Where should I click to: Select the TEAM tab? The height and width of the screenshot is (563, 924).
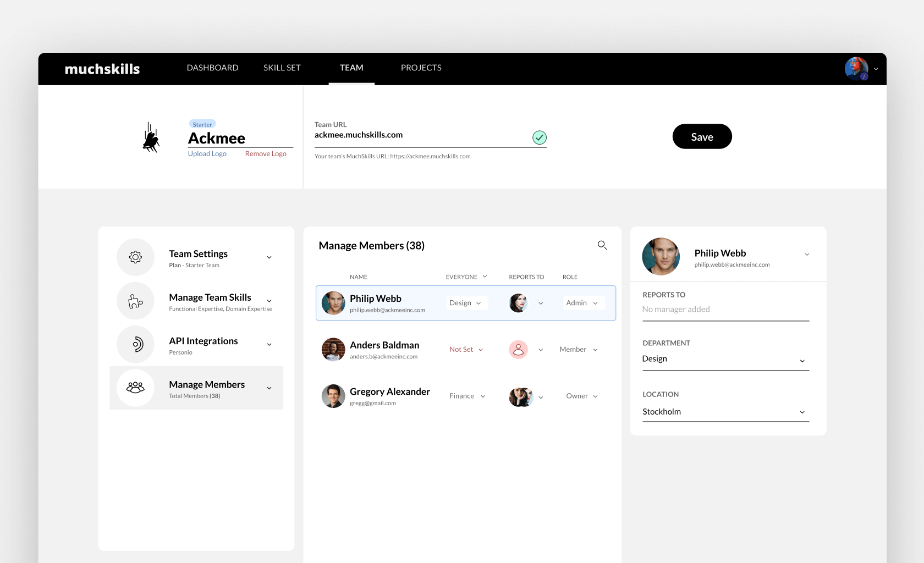(x=351, y=68)
